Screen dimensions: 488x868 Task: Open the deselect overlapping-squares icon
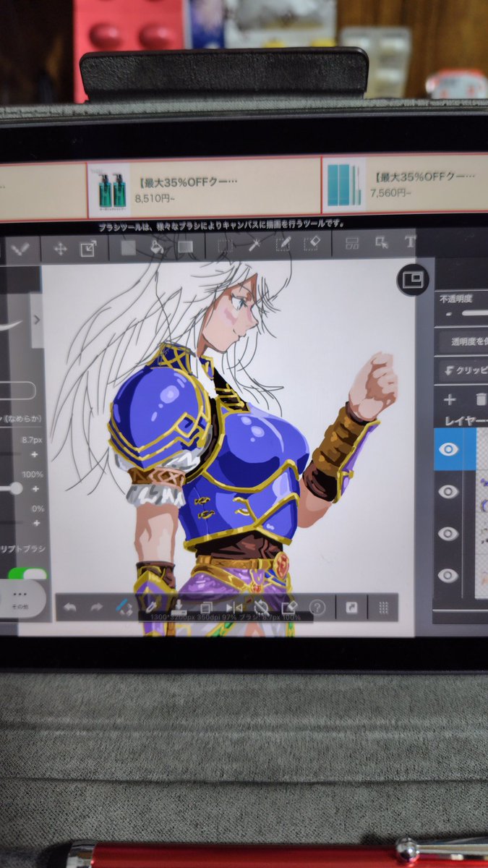point(206,608)
